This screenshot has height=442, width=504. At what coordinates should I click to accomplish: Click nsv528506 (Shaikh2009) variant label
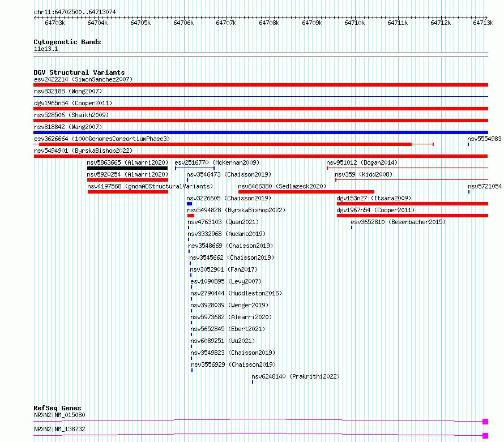71,115
